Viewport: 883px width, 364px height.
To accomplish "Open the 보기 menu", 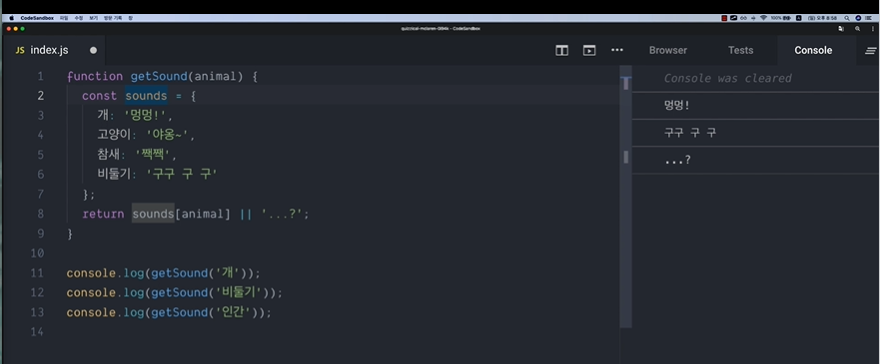I will (x=93, y=18).
